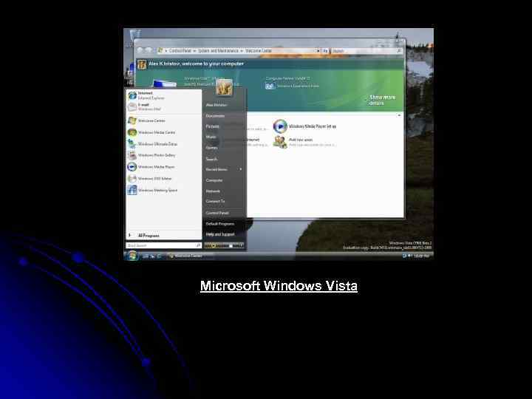Open Windows Ultimate Extras
The image size is (532, 399).
(163, 144)
